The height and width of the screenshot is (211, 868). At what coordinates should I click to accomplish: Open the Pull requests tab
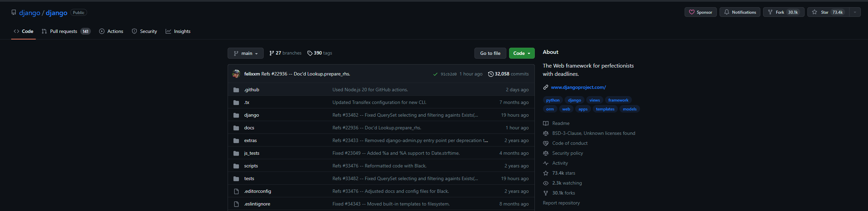click(x=66, y=31)
